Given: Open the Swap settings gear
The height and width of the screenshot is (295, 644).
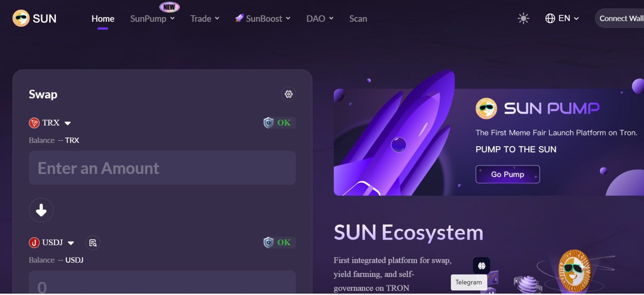Looking at the screenshot, I should click(x=288, y=94).
